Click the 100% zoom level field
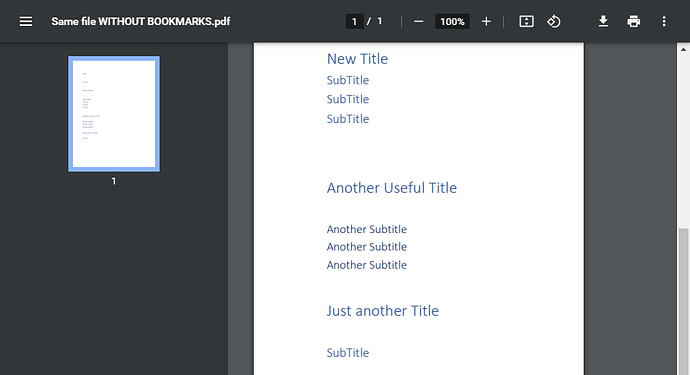The image size is (690, 375). (x=452, y=22)
